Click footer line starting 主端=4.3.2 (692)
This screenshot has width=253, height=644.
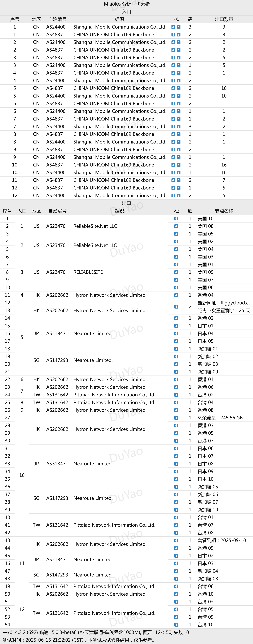(x=96, y=632)
